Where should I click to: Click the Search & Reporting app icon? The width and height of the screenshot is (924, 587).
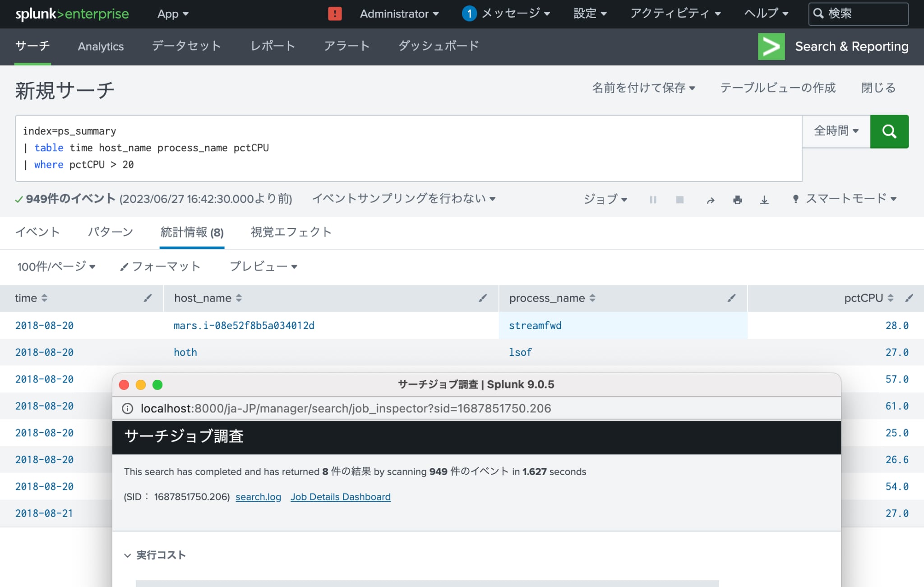pyautogui.click(x=771, y=46)
